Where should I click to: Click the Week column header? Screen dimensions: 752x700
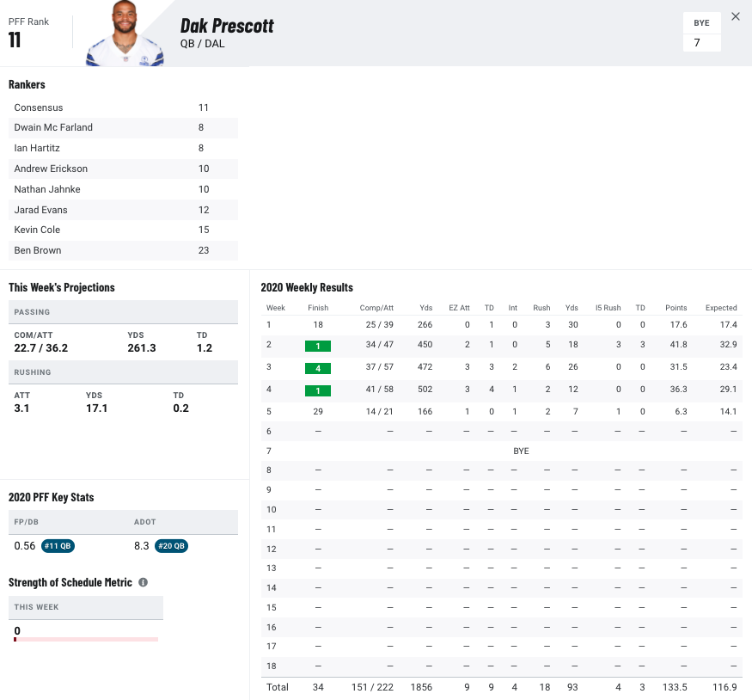click(x=276, y=308)
